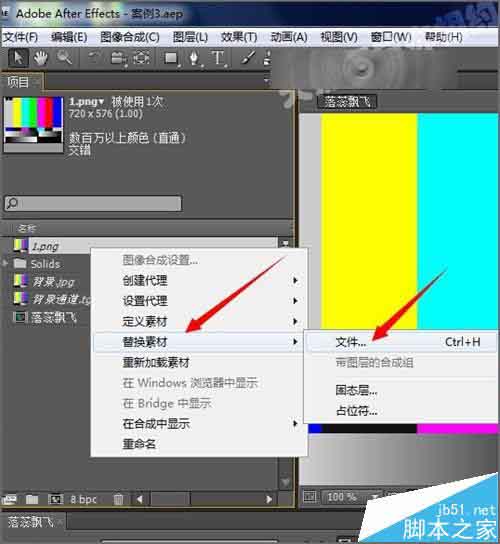Create a new composition from Project footer
This screenshot has height=544, width=500.
click(x=56, y=499)
